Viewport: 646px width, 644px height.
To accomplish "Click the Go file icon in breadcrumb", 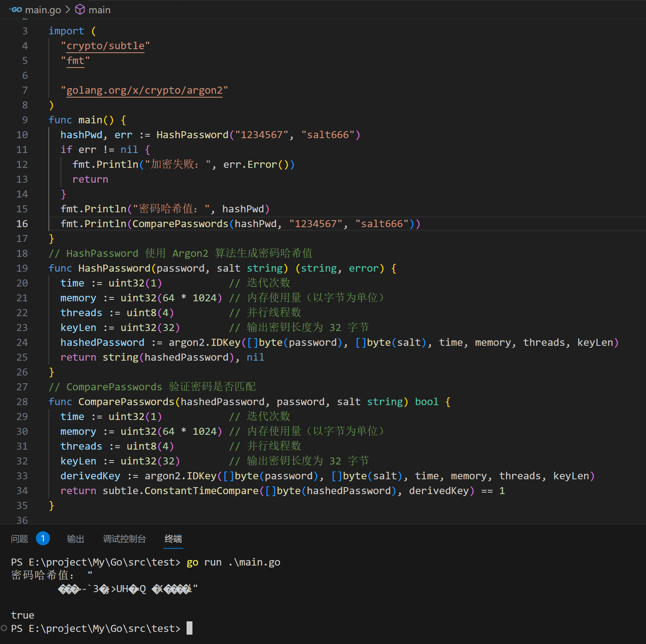I will point(16,10).
